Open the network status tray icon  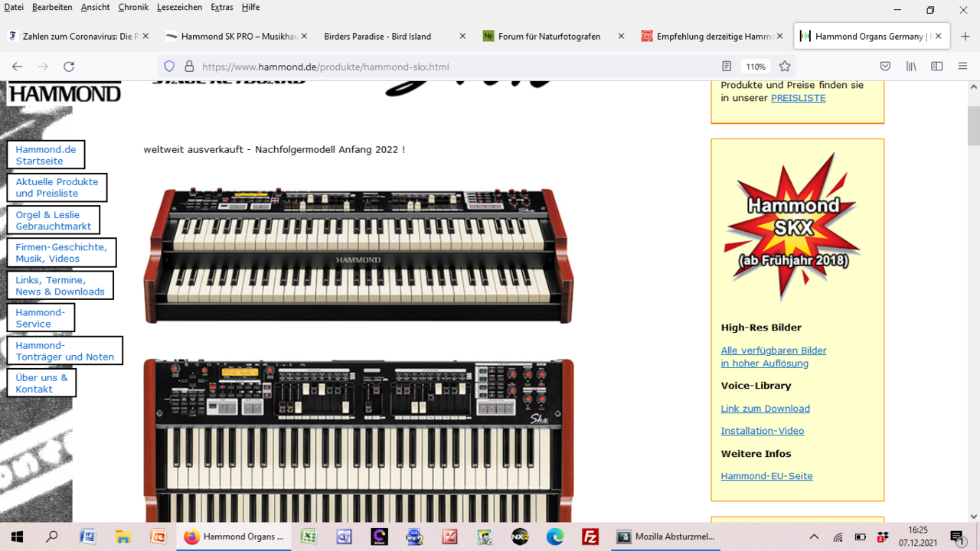(838, 536)
